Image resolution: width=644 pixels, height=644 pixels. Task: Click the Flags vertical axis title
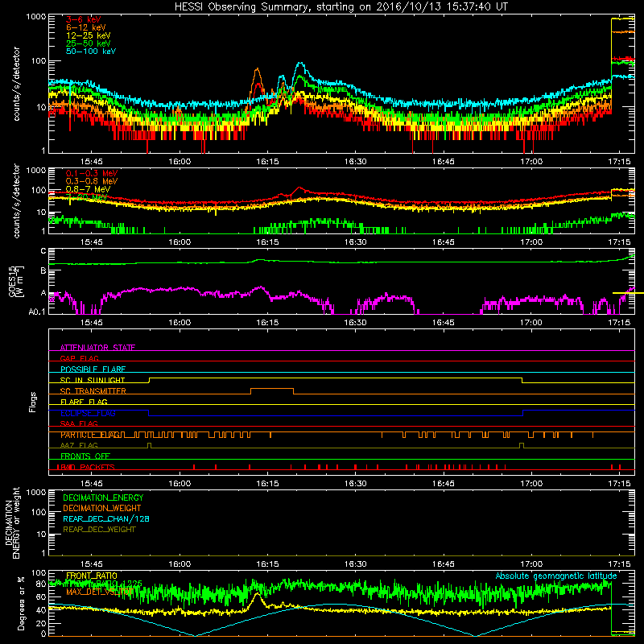coord(33,402)
